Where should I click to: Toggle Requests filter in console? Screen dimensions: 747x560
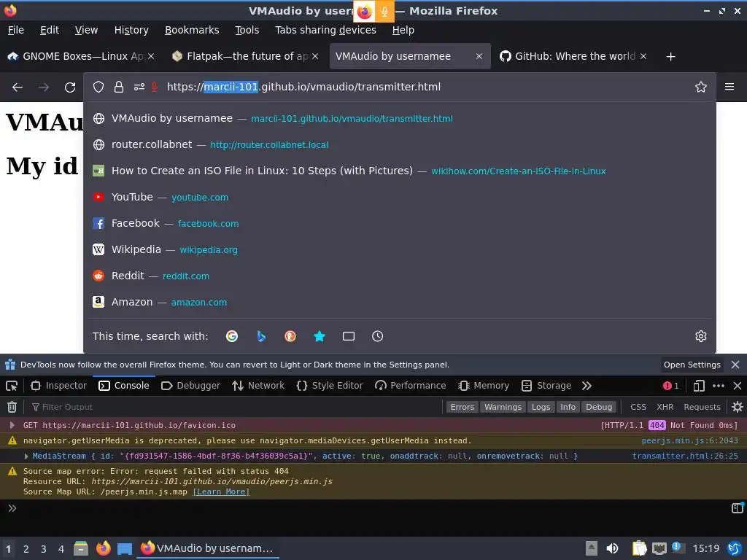click(702, 407)
